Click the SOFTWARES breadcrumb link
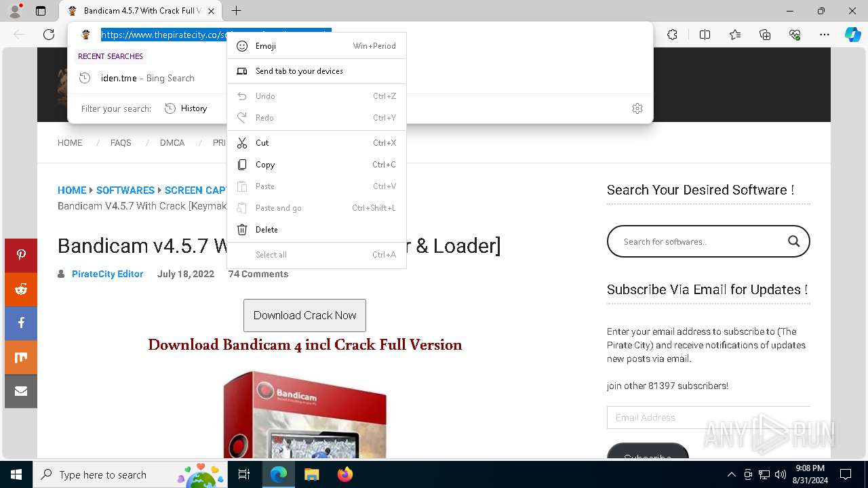Screen dimensions: 868x488 (125, 190)
